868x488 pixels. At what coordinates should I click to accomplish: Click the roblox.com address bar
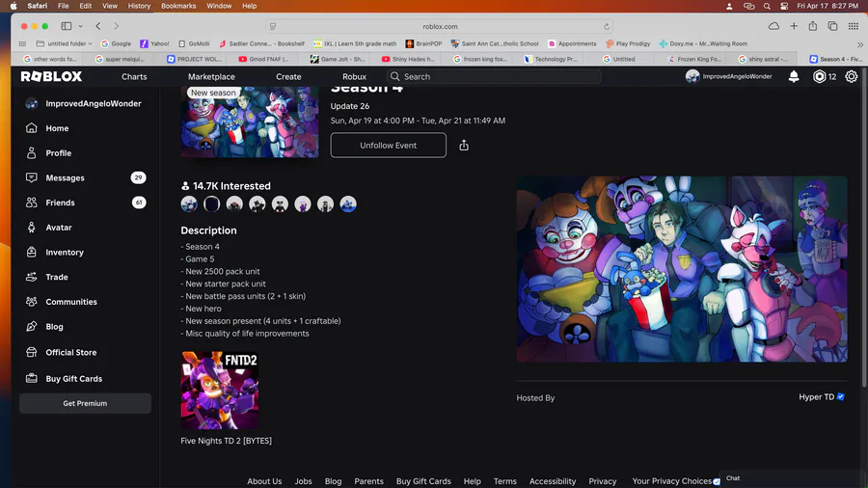click(440, 27)
